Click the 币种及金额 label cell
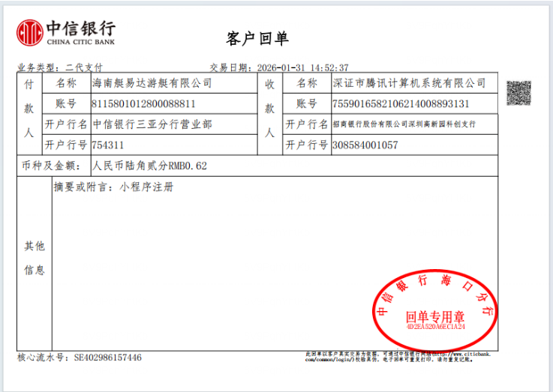Image resolution: width=553 pixels, height=392 pixels. pos(54,166)
